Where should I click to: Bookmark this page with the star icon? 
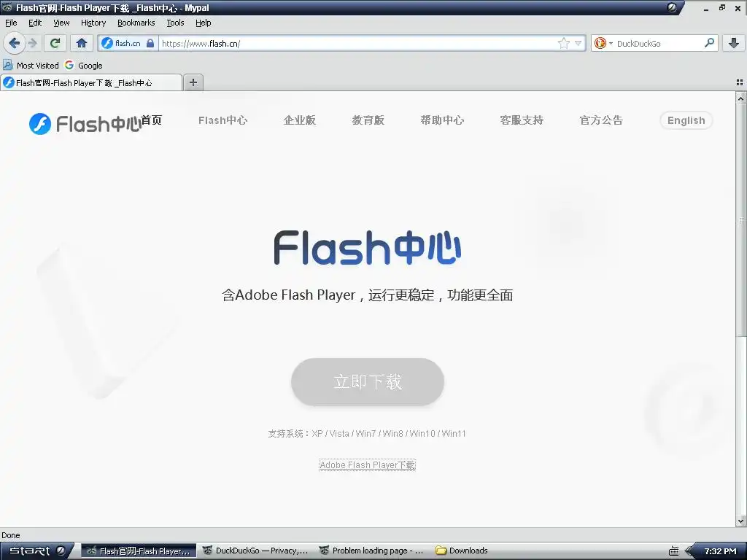coord(564,43)
